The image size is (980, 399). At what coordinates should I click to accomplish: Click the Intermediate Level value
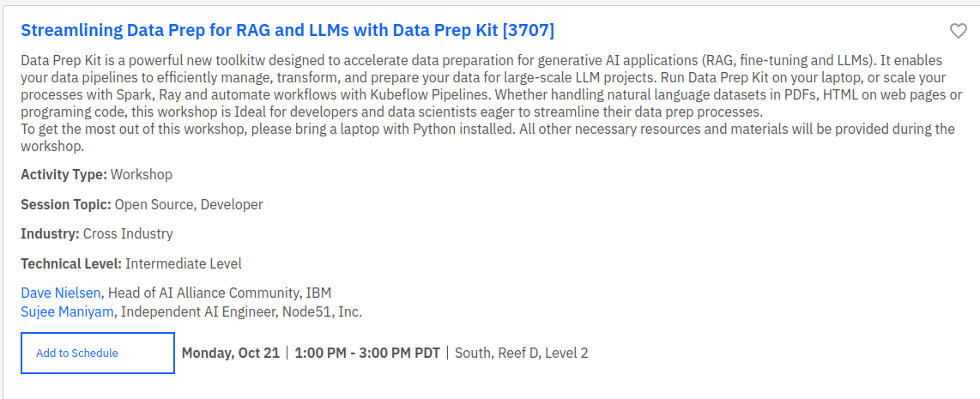pos(184,263)
